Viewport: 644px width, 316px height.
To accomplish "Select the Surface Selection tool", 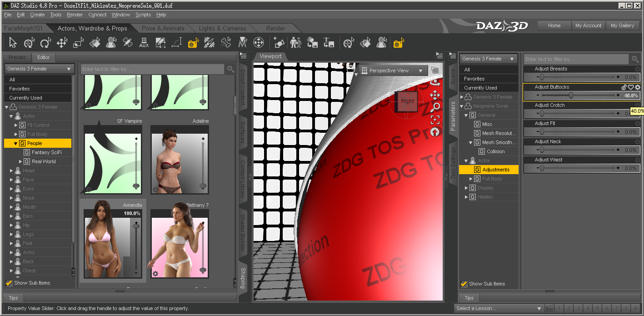I will (x=95, y=43).
